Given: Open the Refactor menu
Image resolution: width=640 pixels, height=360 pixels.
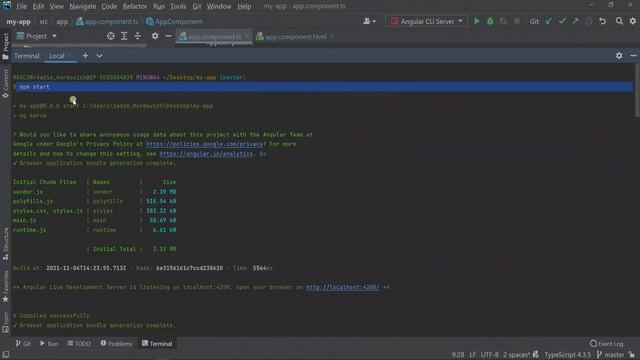Looking at the screenshot, I should [135, 7].
